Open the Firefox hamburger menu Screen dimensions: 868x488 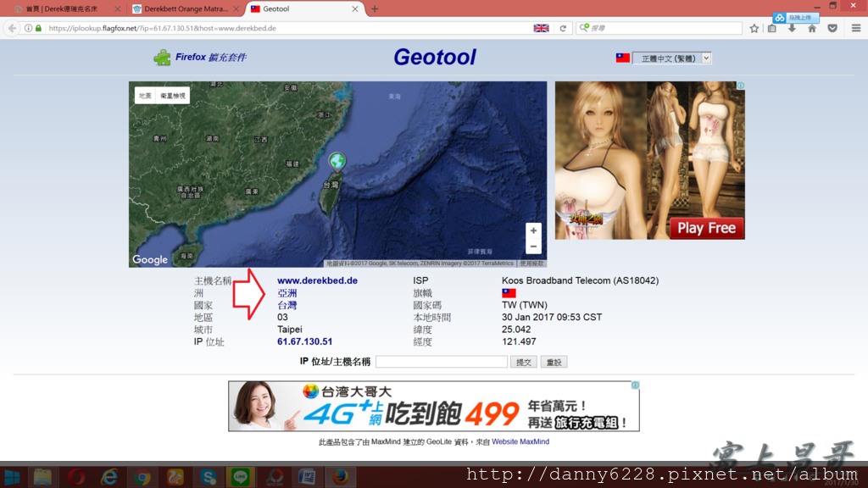click(858, 28)
